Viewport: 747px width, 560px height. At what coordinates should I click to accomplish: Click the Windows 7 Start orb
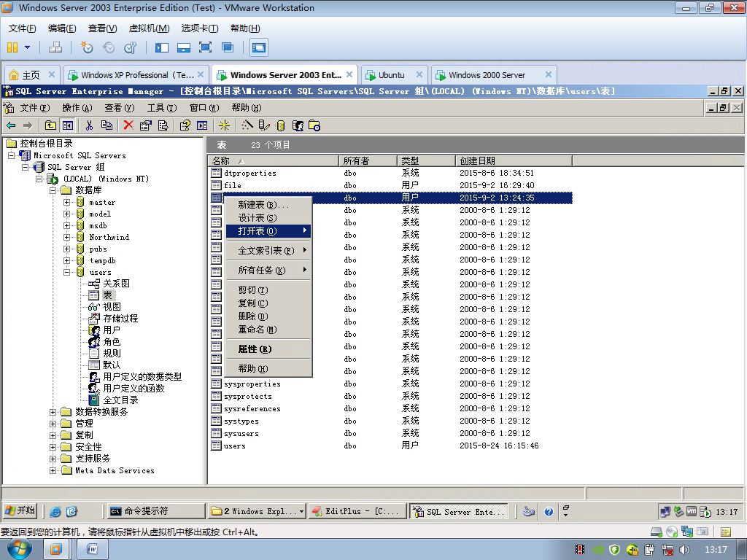(19, 549)
